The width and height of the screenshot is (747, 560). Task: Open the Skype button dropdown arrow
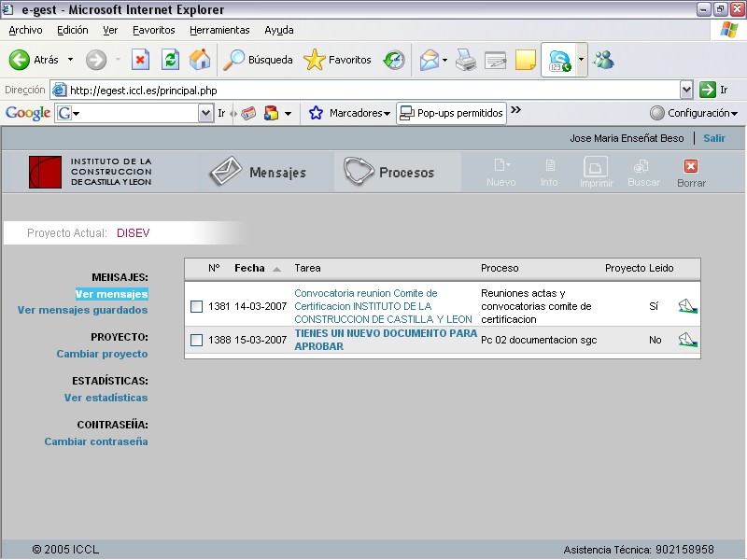click(x=581, y=60)
